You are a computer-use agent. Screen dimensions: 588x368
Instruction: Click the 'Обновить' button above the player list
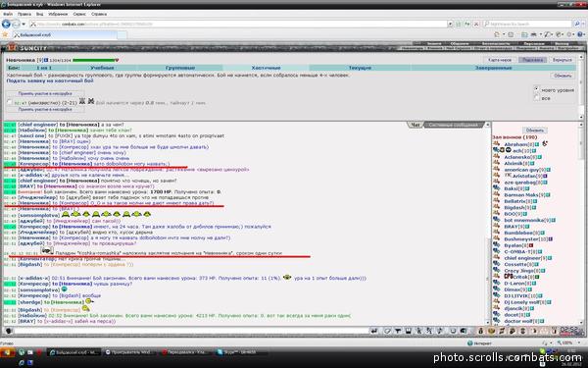(x=535, y=131)
